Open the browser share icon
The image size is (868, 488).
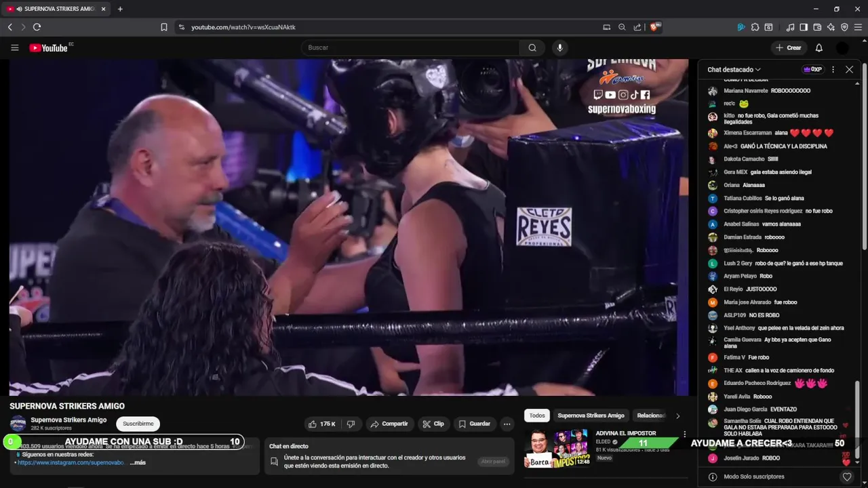coord(637,27)
